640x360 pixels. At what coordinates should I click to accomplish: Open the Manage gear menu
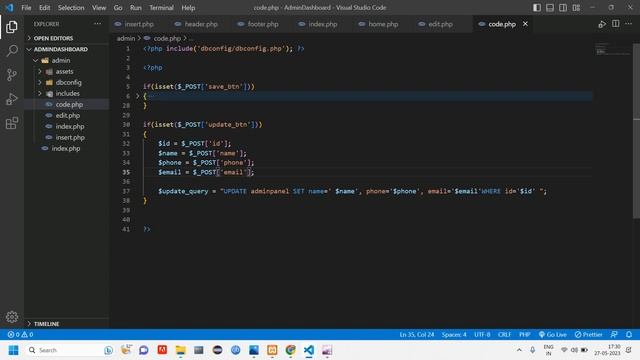tap(12, 317)
